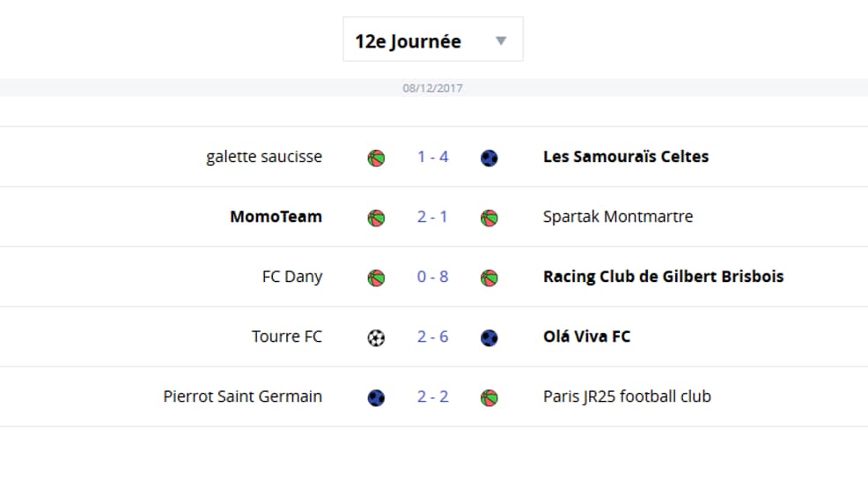Click Paris JR25 football club icon
Image resolution: width=868 pixels, height=489 pixels.
click(489, 397)
